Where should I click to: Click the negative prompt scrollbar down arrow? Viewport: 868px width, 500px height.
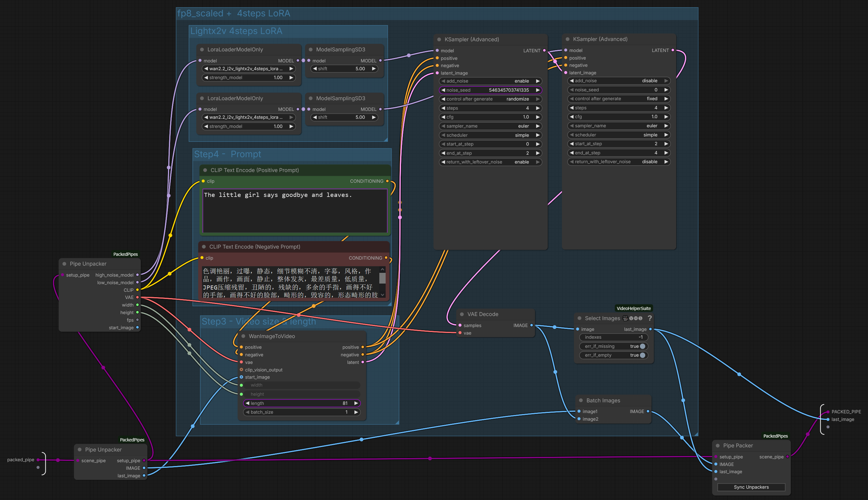(382, 295)
